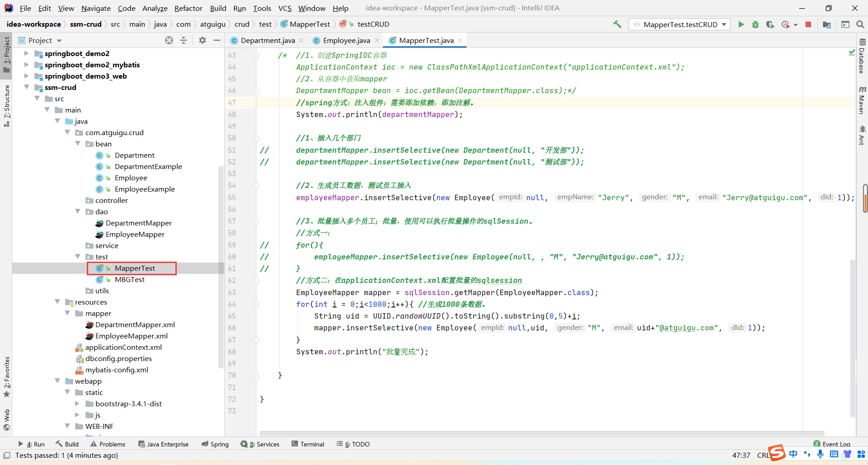868x465 pixels.
Task: Click the testCRUD breadcrumb
Action: tap(373, 24)
